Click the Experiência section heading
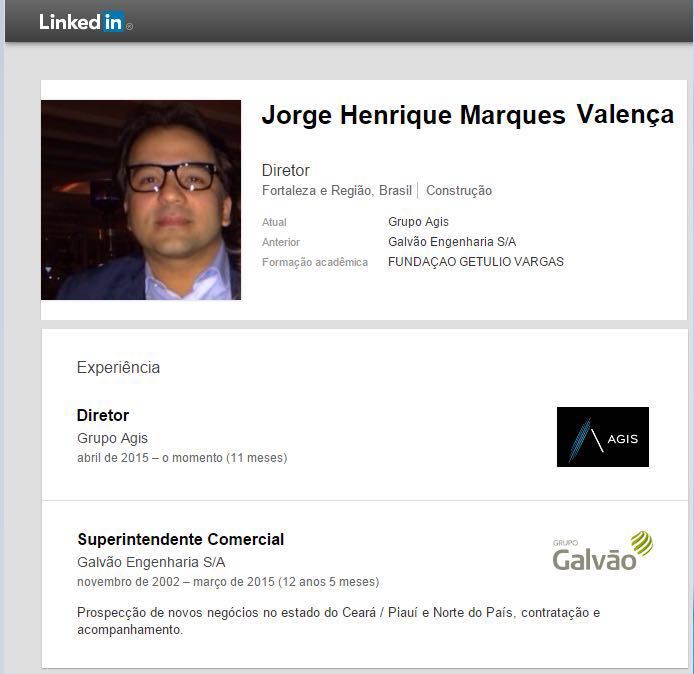The image size is (694, 674). [x=118, y=367]
